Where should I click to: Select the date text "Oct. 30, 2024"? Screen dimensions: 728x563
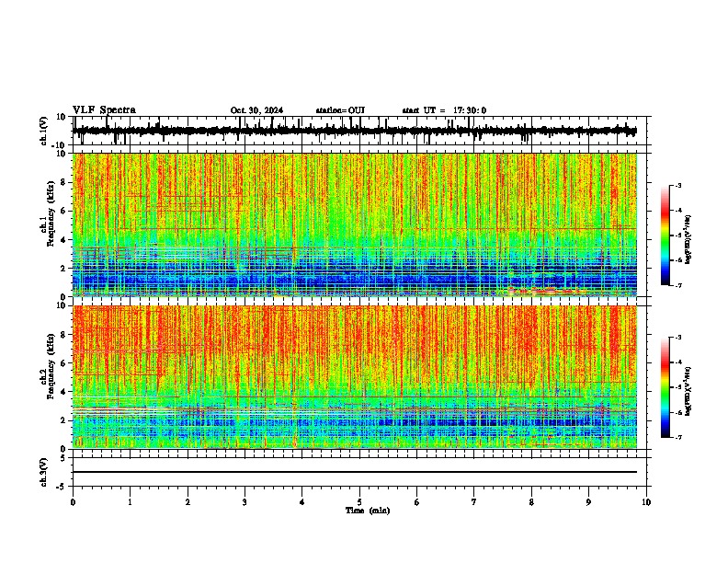pos(256,110)
